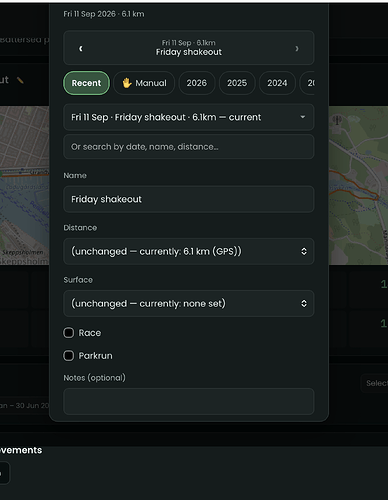388x500 pixels.
Task: Click the restaurant marker icon on the map
Action: coord(337,120)
